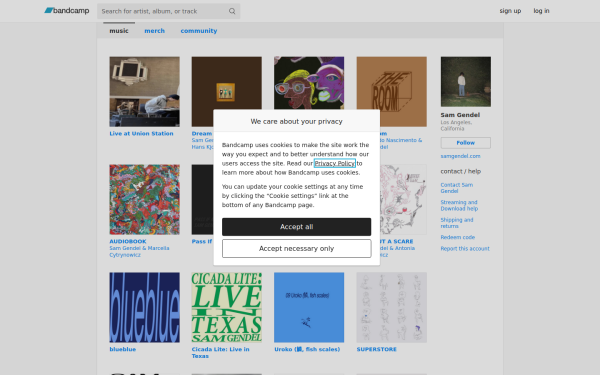The width and height of the screenshot is (600, 375).
Task: Visit the samgendel.com link
Action: tap(460, 156)
